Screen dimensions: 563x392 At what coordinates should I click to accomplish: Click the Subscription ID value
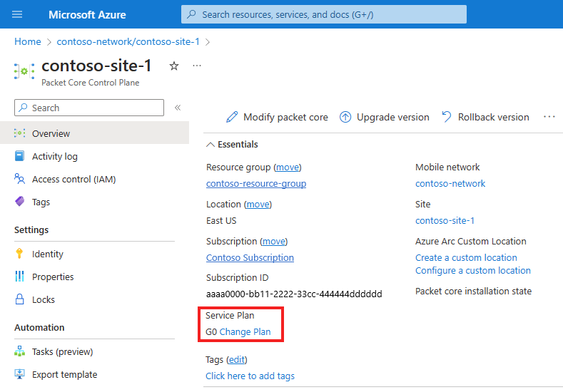coord(294,294)
